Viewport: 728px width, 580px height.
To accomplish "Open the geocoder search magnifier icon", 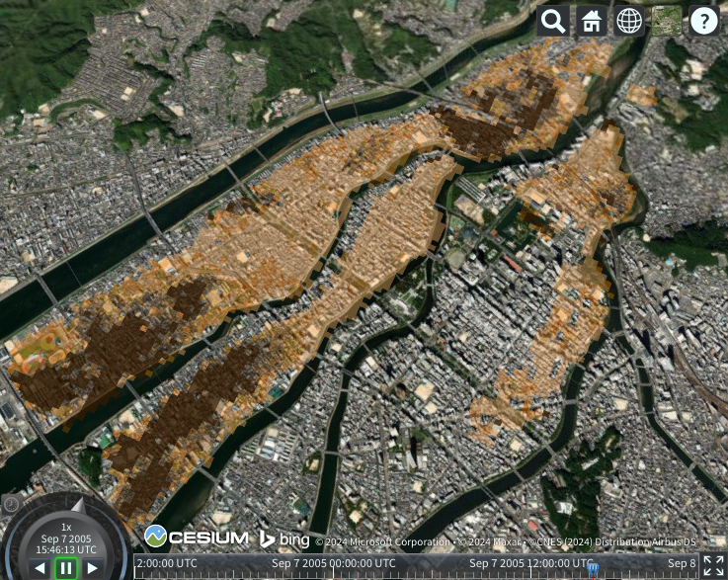I will pos(553,21).
